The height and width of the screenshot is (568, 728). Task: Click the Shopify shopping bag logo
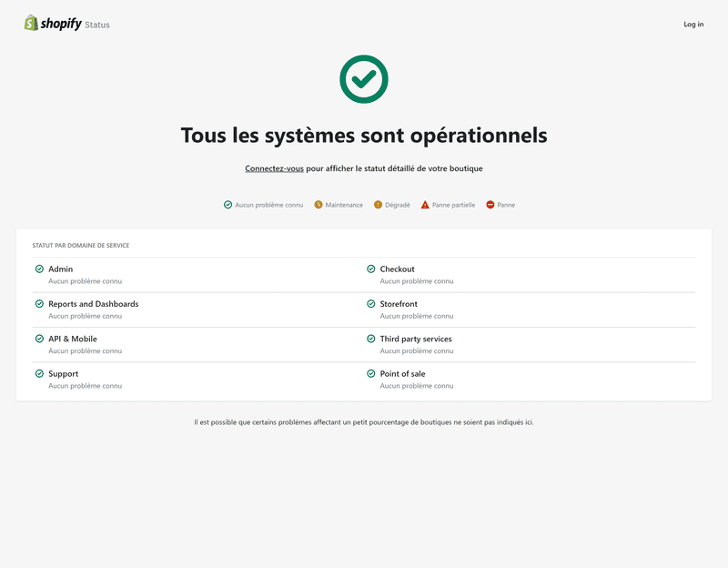point(32,24)
